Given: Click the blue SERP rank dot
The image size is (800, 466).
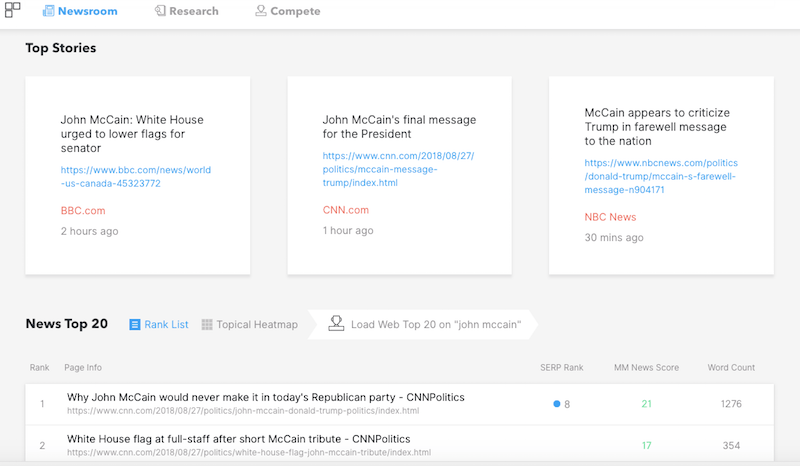Looking at the screenshot, I should pos(557,404).
